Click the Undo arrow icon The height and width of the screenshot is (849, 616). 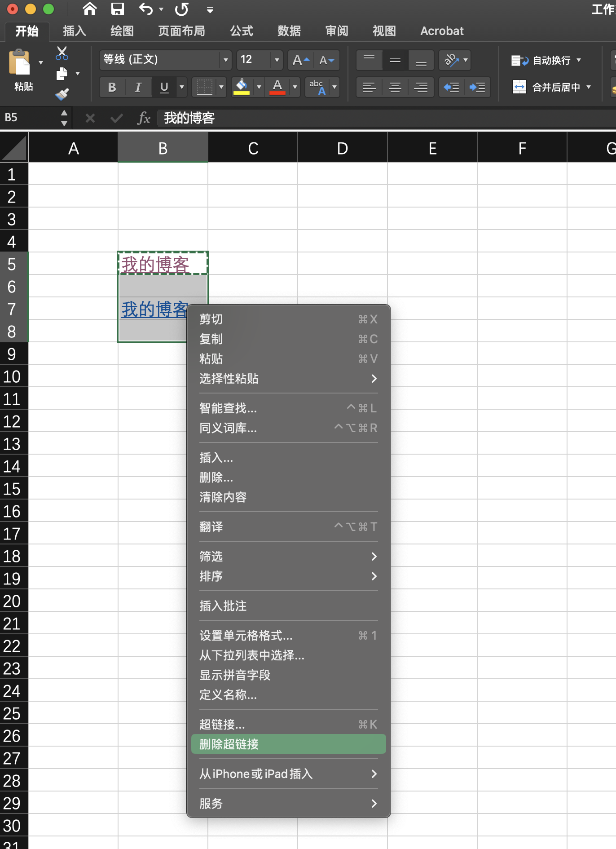[x=146, y=9]
